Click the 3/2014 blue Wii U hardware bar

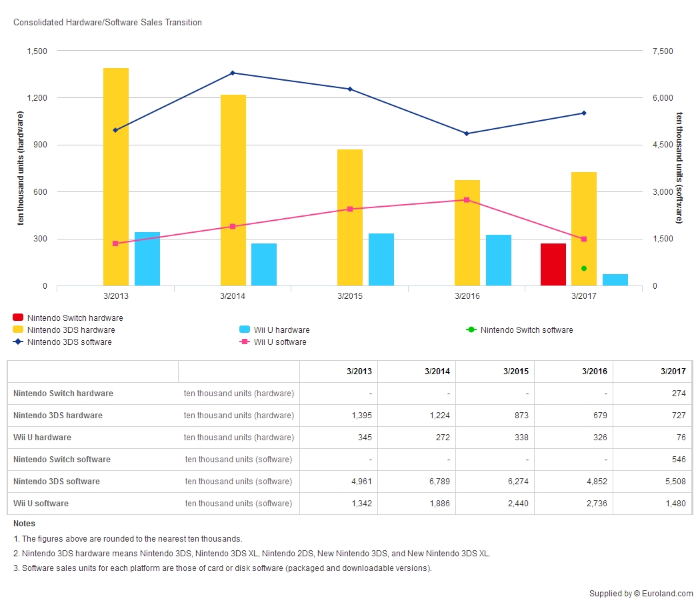click(x=264, y=265)
